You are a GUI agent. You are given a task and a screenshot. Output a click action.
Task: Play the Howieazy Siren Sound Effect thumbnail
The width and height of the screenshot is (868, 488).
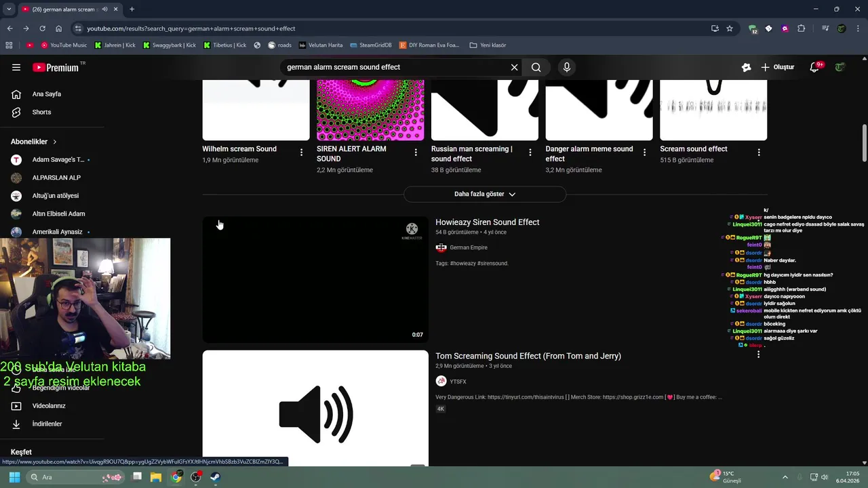point(315,279)
